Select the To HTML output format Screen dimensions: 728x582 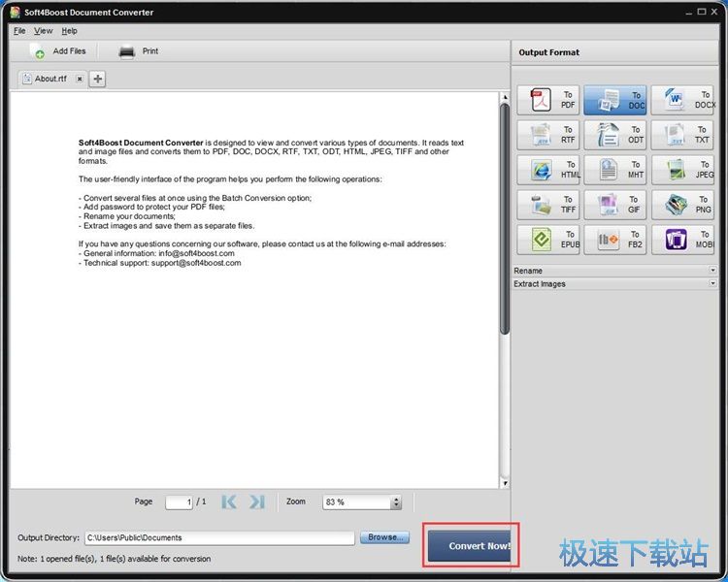tap(548, 170)
